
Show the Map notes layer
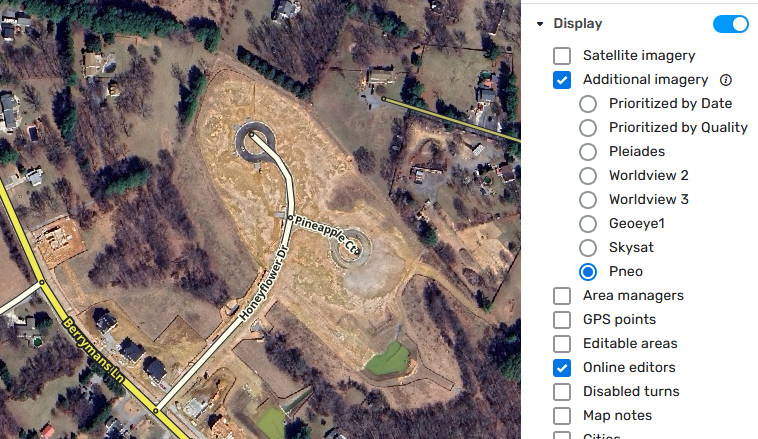click(562, 416)
